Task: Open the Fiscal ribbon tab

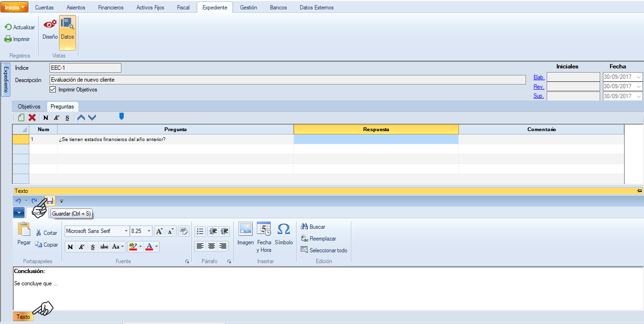Action: click(183, 8)
